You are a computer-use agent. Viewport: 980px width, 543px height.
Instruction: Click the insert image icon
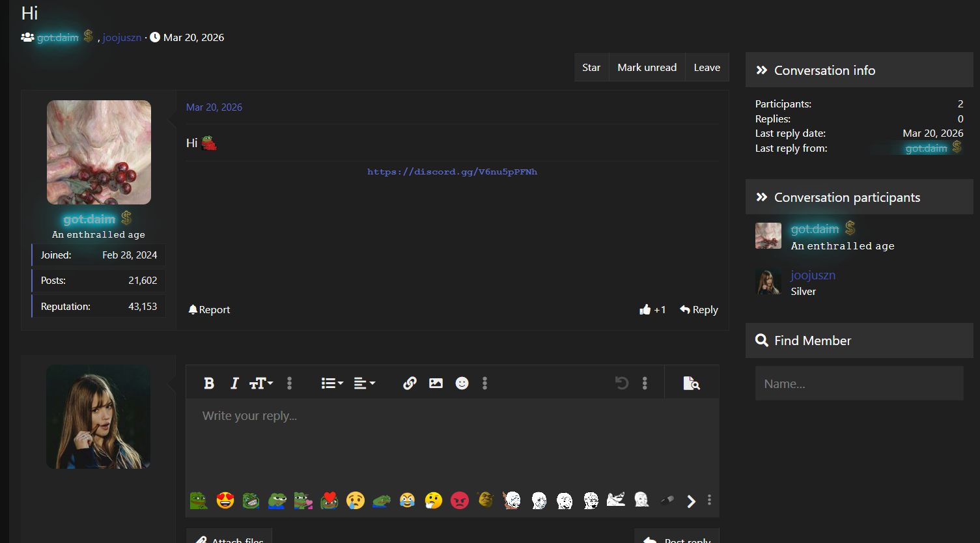(x=436, y=383)
